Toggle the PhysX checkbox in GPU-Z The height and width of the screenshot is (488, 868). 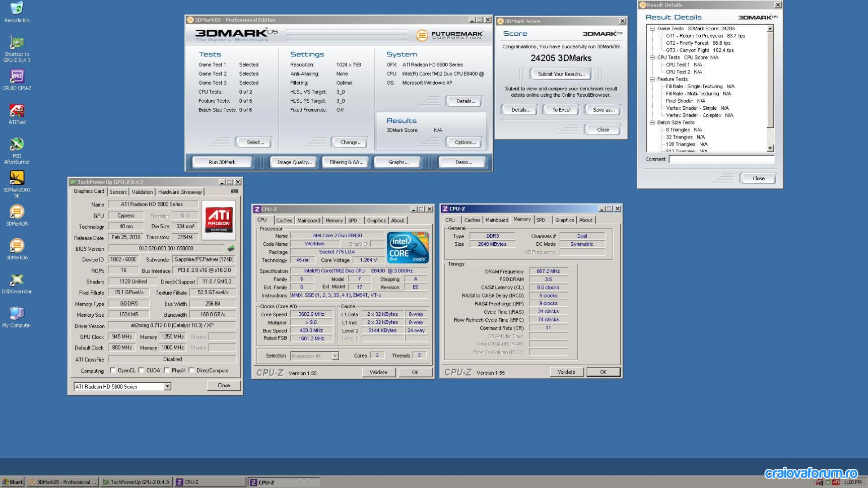tap(166, 371)
